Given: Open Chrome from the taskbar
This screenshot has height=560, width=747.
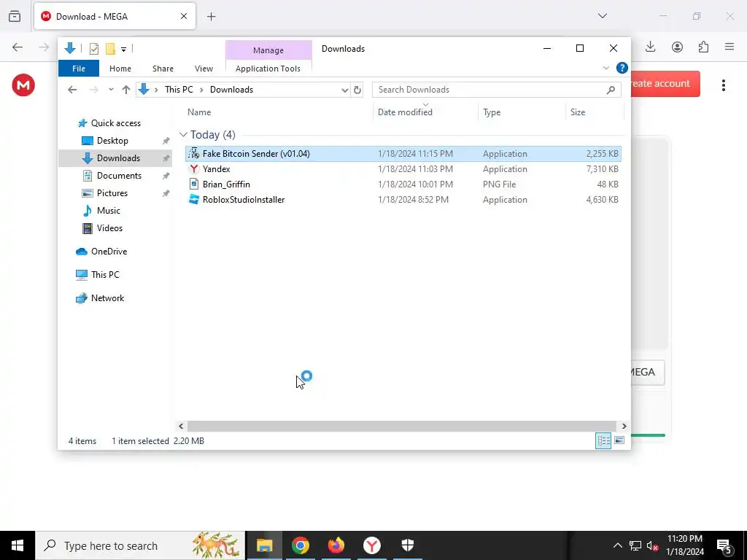Looking at the screenshot, I should point(300,545).
